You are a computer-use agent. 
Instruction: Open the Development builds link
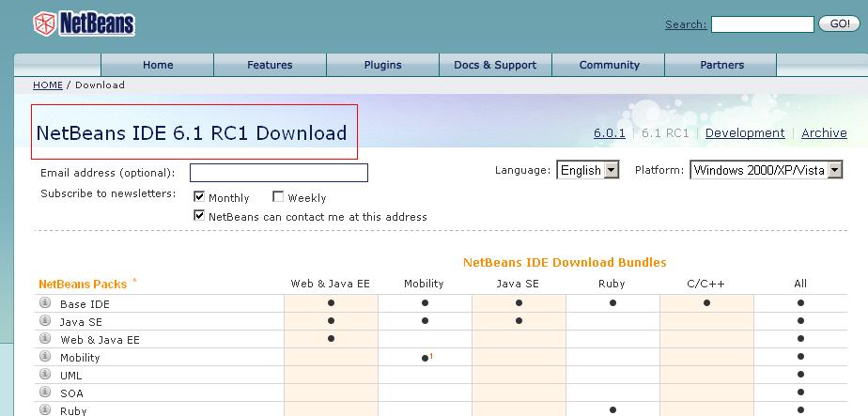pyautogui.click(x=745, y=132)
